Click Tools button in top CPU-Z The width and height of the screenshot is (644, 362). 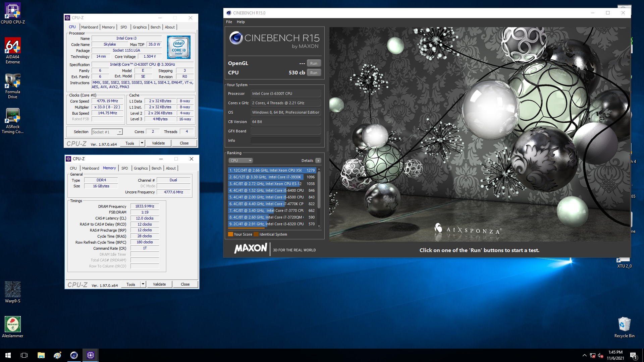tap(130, 143)
